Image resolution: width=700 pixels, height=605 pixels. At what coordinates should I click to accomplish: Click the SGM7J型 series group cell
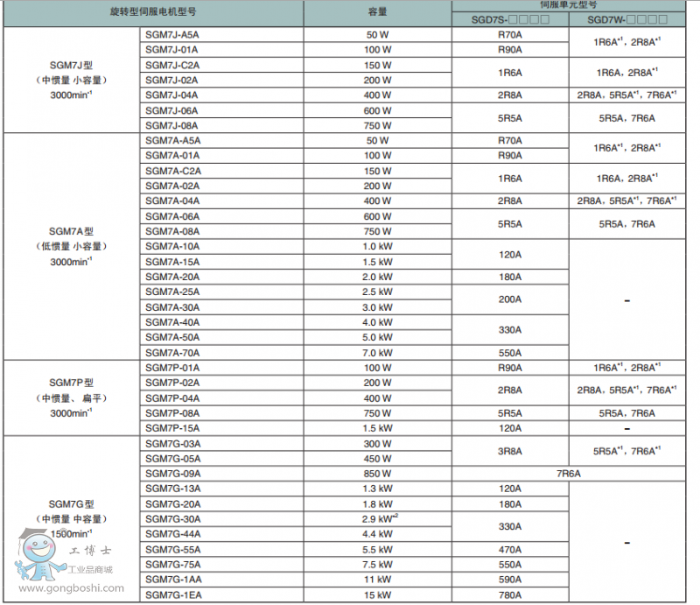click(x=72, y=80)
